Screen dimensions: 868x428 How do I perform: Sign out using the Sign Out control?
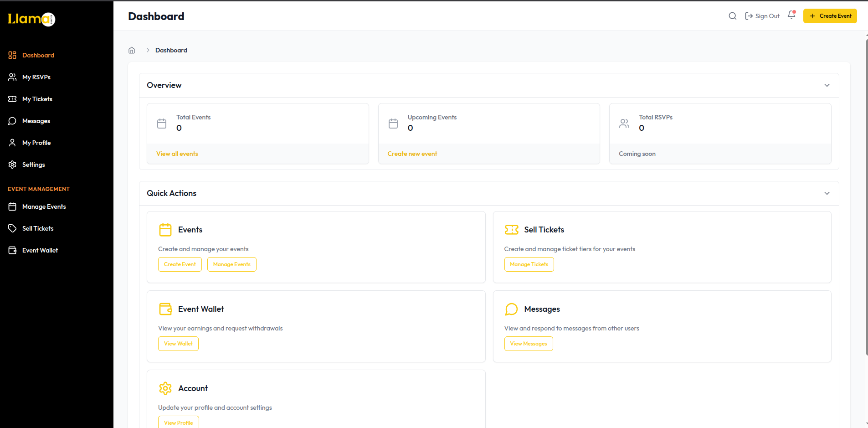762,15
